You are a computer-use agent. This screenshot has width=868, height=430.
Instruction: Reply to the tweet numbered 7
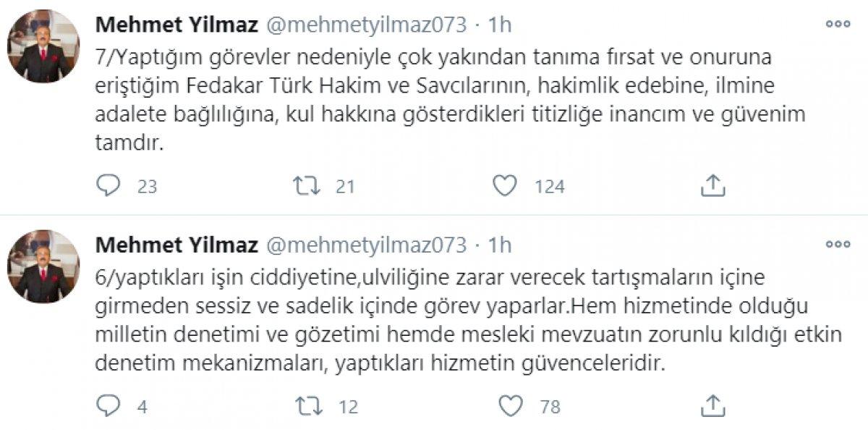(x=107, y=186)
